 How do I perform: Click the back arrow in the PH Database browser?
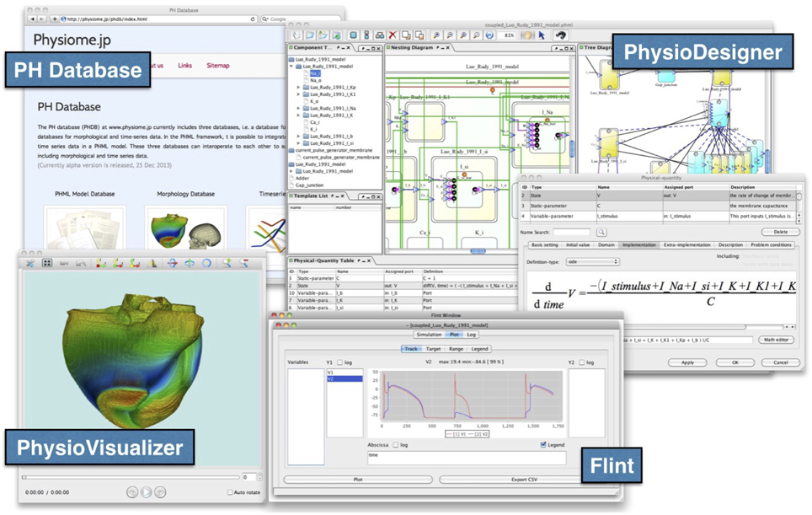(x=33, y=19)
